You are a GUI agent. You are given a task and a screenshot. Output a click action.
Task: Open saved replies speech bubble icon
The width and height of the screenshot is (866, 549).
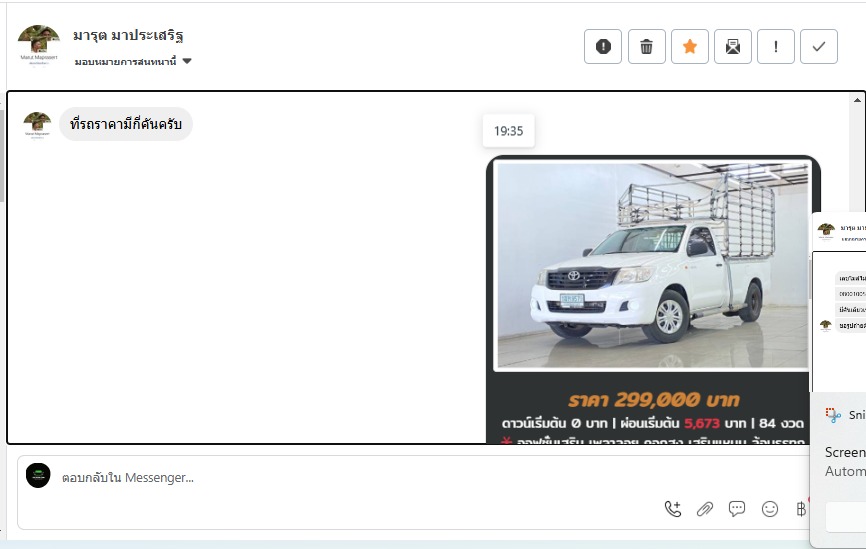tap(737, 509)
